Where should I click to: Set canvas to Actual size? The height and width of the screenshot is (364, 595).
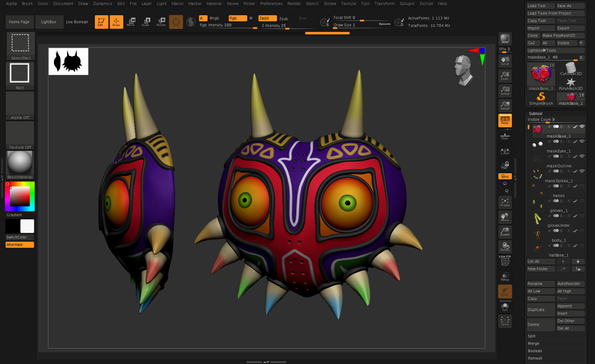tap(505, 91)
